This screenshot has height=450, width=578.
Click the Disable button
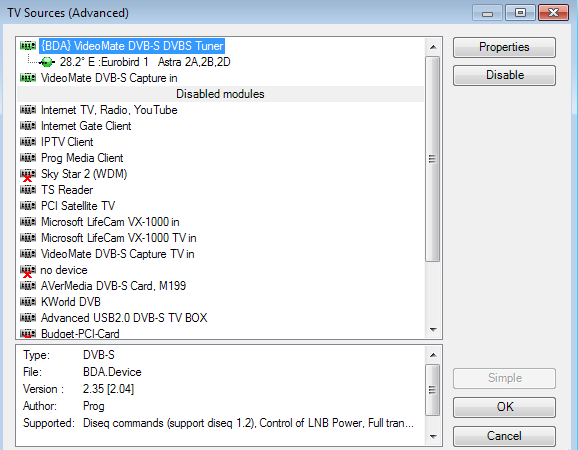(x=504, y=75)
